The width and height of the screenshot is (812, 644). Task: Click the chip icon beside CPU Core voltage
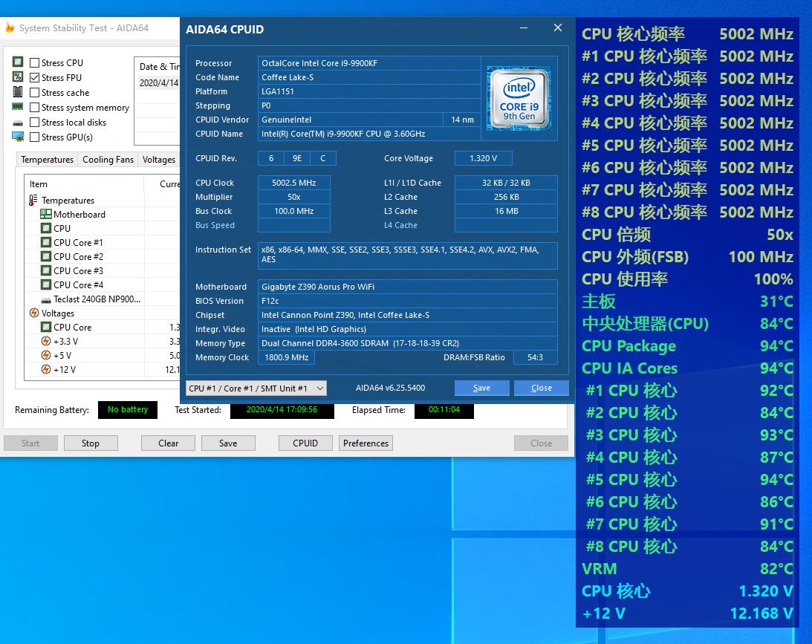coord(45,327)
